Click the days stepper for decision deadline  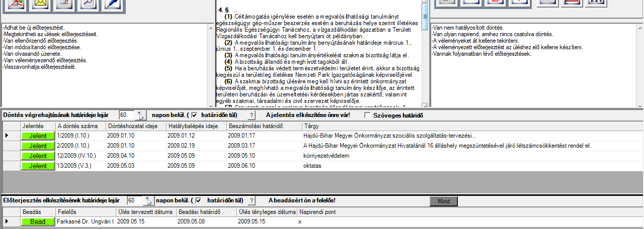(x=141, y=116)
